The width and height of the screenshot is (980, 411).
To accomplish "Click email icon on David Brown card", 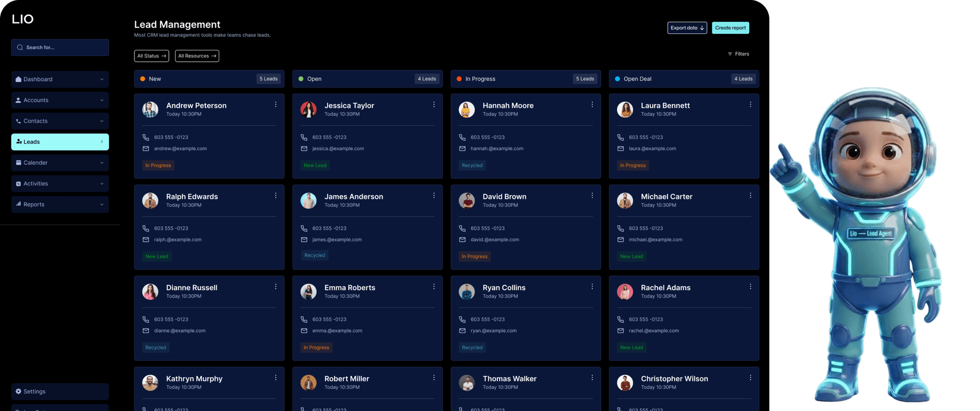I will tap(462, 240).
